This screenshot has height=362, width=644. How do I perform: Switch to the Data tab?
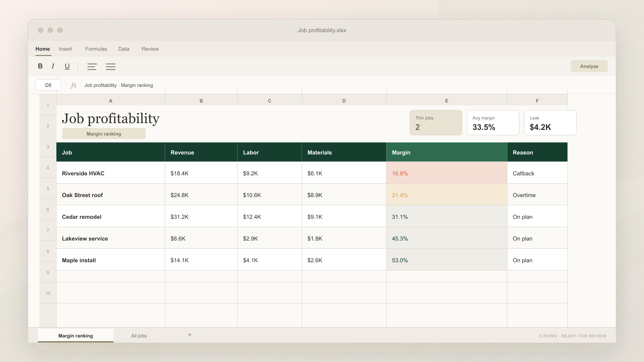coord(124,49)
